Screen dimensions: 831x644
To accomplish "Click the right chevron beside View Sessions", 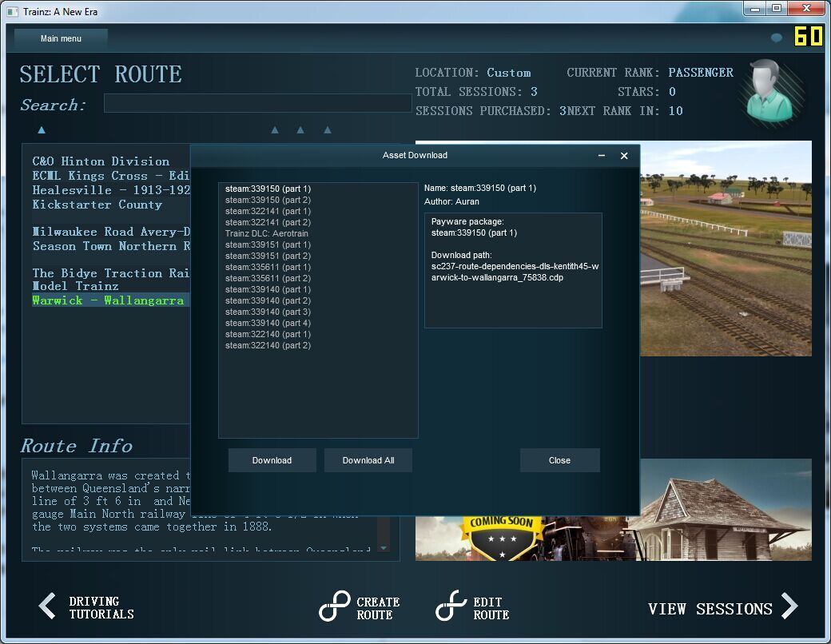I will [789, 606].
